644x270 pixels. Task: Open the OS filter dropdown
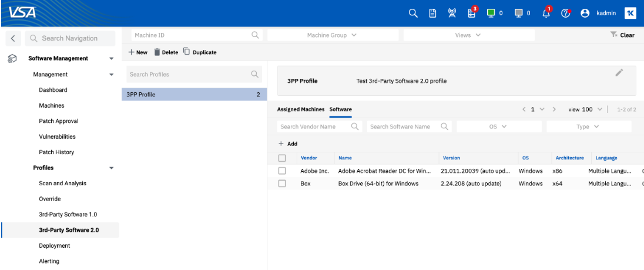point(499,126)
